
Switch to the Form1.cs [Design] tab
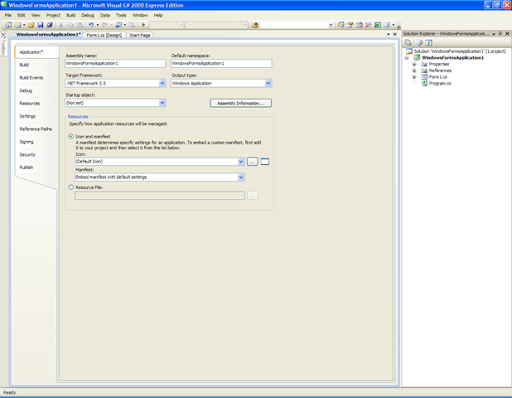pyautogui.click(x=104, y=35)
